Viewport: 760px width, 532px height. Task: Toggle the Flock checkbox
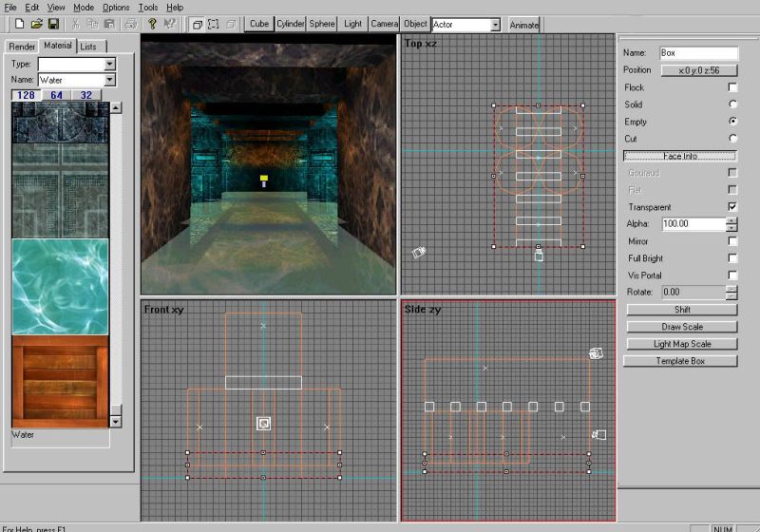[x=732, y=87]
